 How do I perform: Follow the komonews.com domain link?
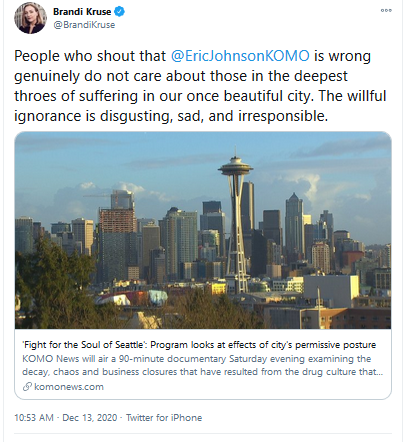[x=69, y=387]
